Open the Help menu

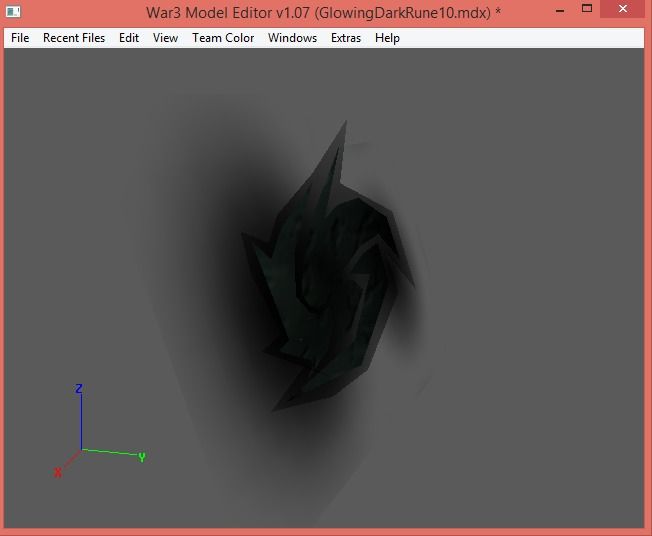[x=387, y=38]
